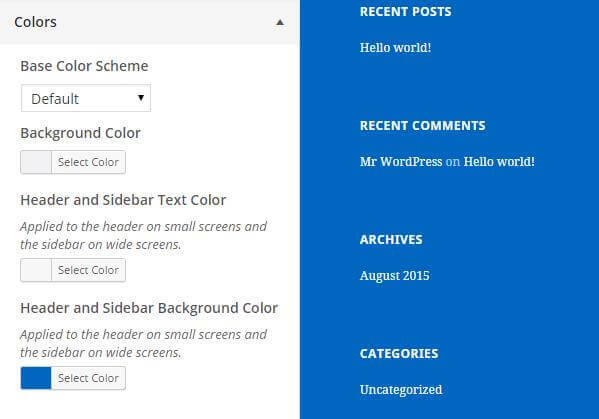
Task: Click the Background Color label
Action: (80, 133)
